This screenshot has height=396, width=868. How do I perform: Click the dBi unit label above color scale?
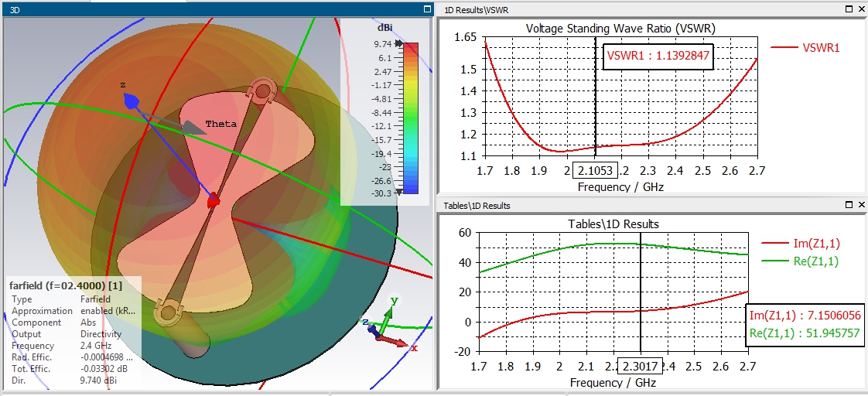pos(385,27)
